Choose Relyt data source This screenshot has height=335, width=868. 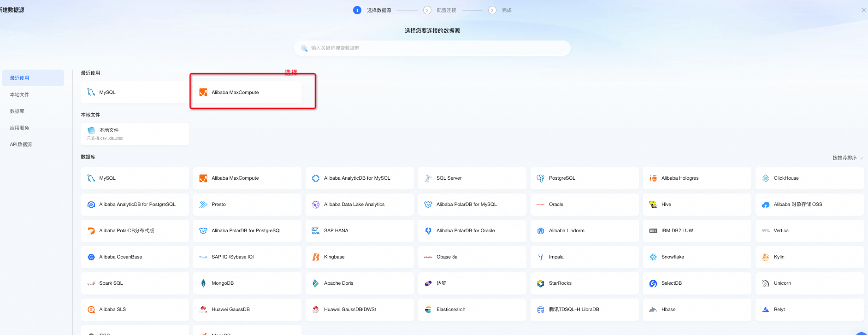click(809, 310)
